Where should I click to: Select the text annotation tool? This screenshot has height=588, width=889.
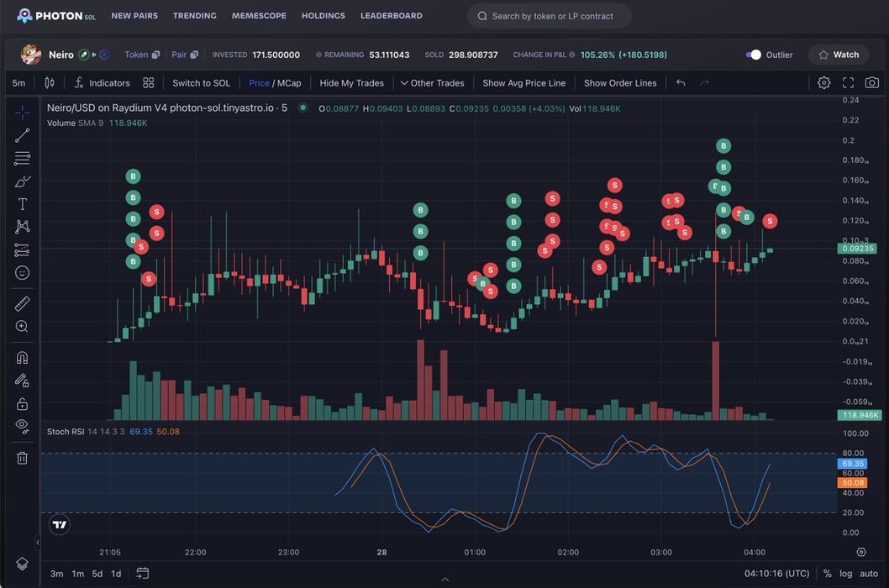(x=22, y=204)
